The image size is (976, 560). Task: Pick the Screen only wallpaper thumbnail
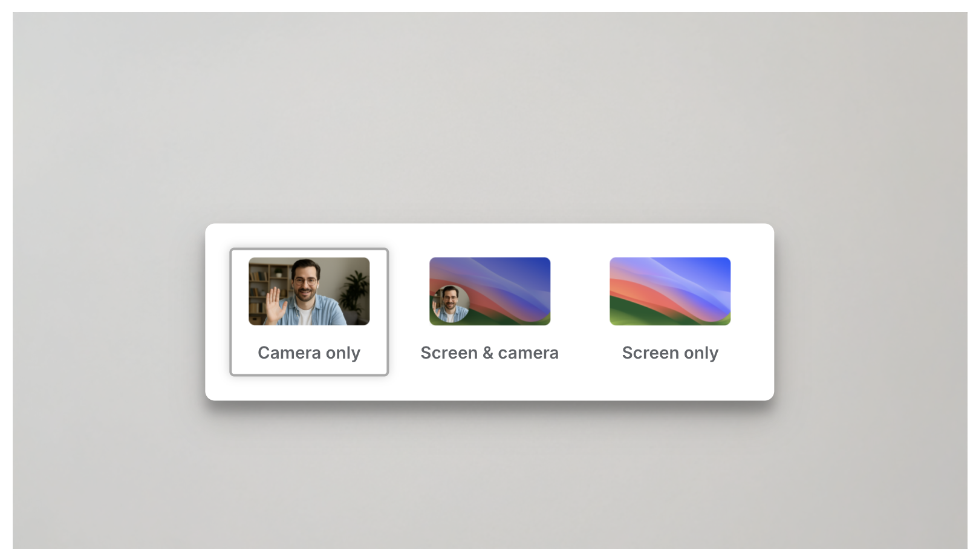click(x=670, y=291)
